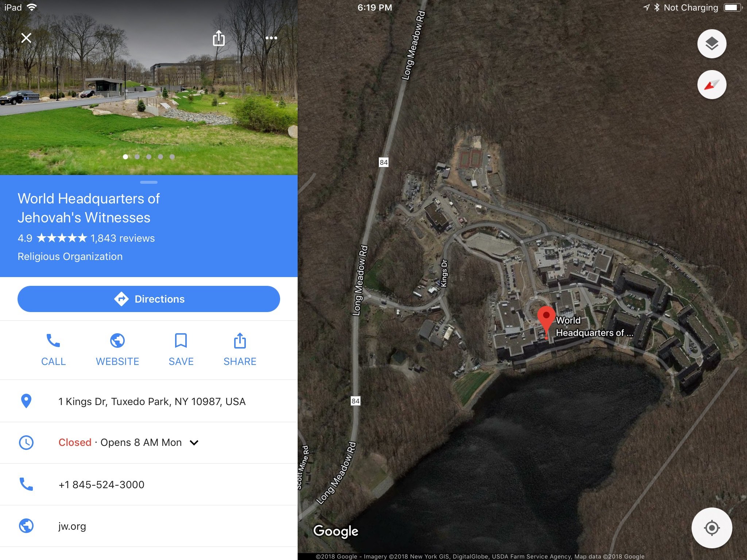This screenshot has width=747, height=560.
Task: Expand opening hours chevron
Action: click(x=194, y=443)
